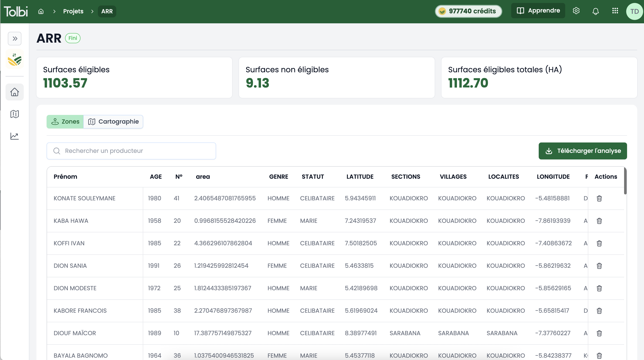Click the table vertical scrollbar
The height and width of the screenshot is (360, 644).
point(625,181)
